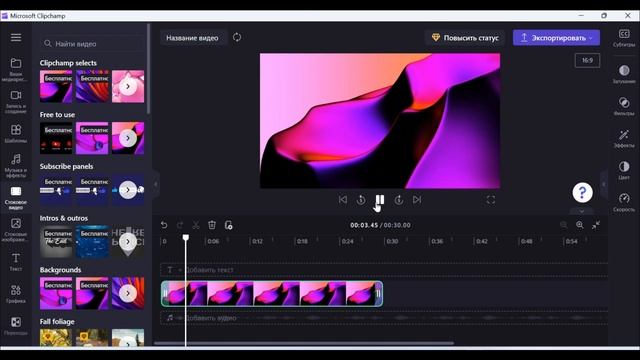The height and width of the screenshot is (360, 640).
Task: Skip to the end of video
Action: pyautogui.click(x=417, y=200)
